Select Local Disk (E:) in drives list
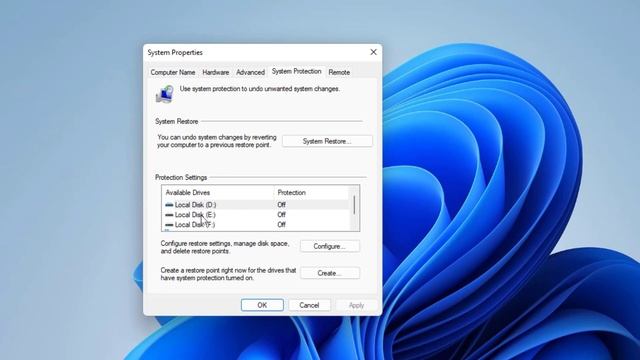The height and width of the screenshot is (360, 640). tap(256, 215)
